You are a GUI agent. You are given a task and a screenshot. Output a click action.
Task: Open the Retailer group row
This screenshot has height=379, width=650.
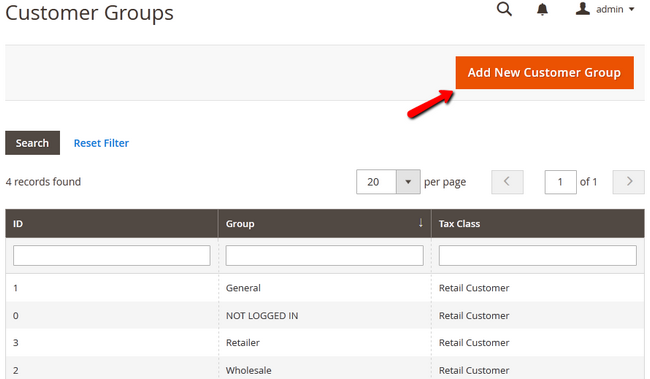(x=325, y=343)
